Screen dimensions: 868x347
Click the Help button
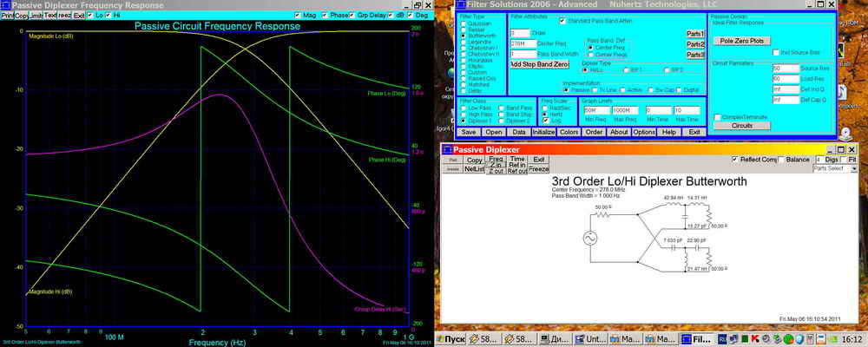(x=669, y=132)
